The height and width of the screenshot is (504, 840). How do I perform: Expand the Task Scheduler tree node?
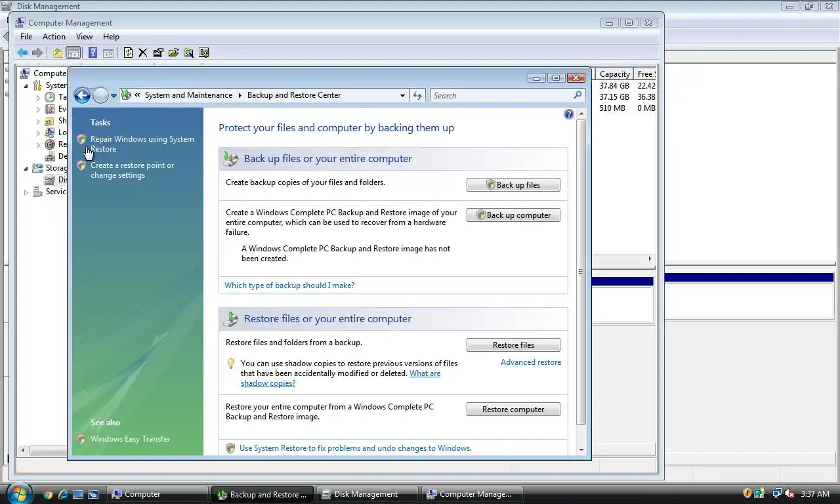(38, 97)
